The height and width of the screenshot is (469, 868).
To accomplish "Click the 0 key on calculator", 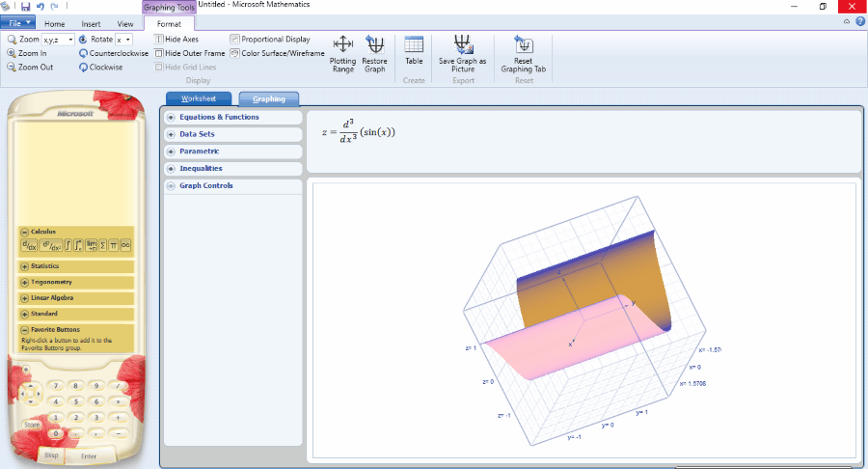I will [x=55, y=433].
